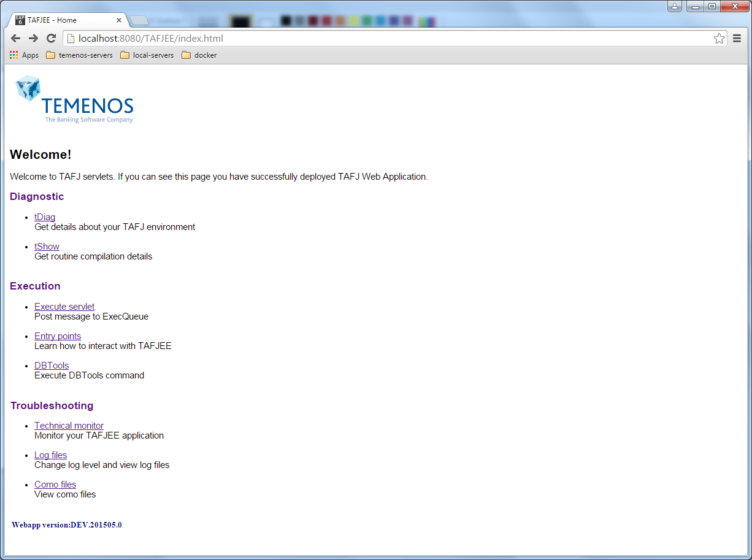Click 'Get details about your TAFJ environment' text
The height and width of the screenshot is (560, 752).
click(x=115, y=227)
